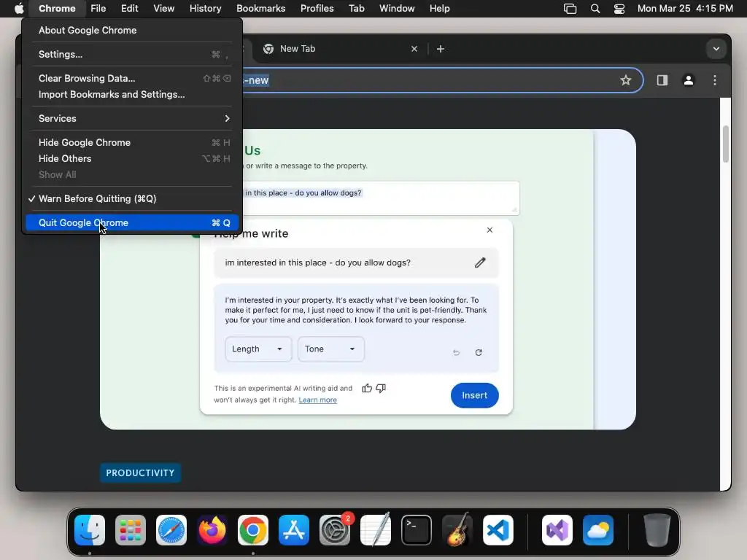Open Visual Studio from the Dock
Viewport: 747px width, 560px height.
(557, 530)
